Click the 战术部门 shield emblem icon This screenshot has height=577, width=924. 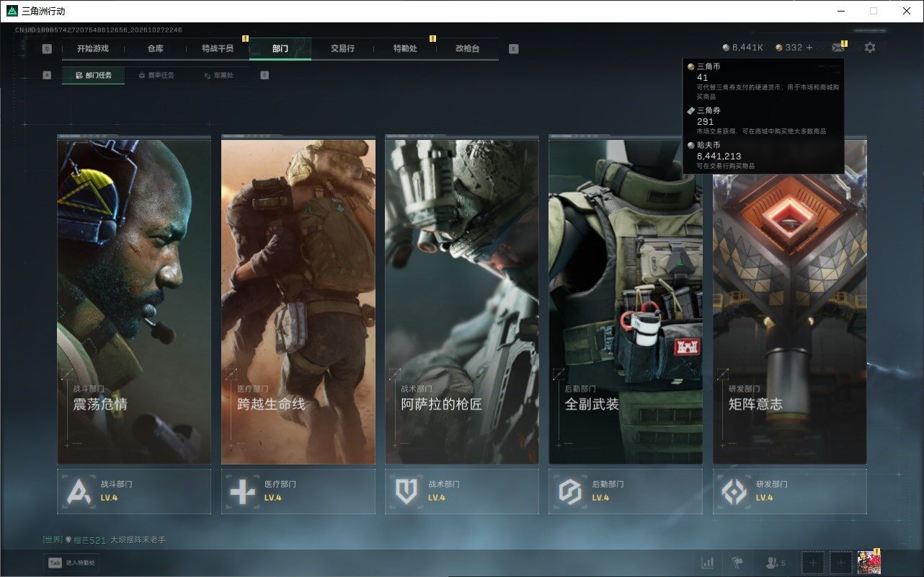(x=407, y=491)
